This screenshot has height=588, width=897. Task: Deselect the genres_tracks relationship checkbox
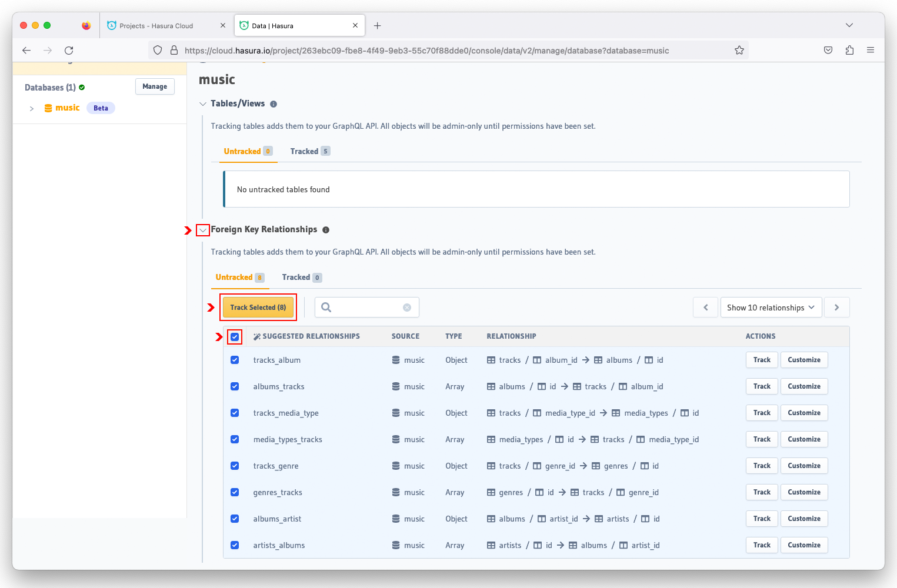point(235,492)
